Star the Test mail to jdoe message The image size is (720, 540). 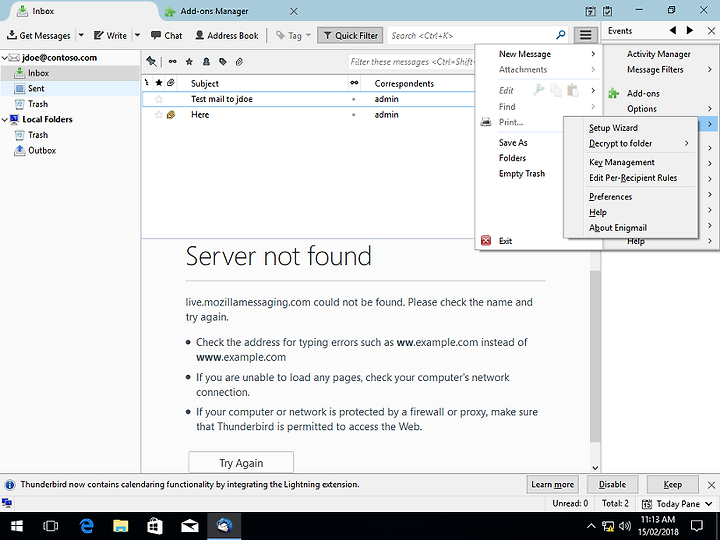pyautogui.click(x=159, y=99)
